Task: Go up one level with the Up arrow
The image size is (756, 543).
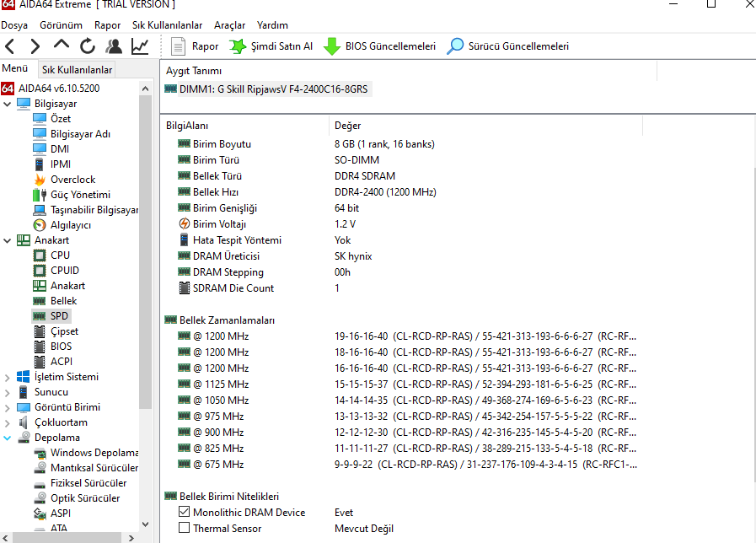Action: pos(62,45)
